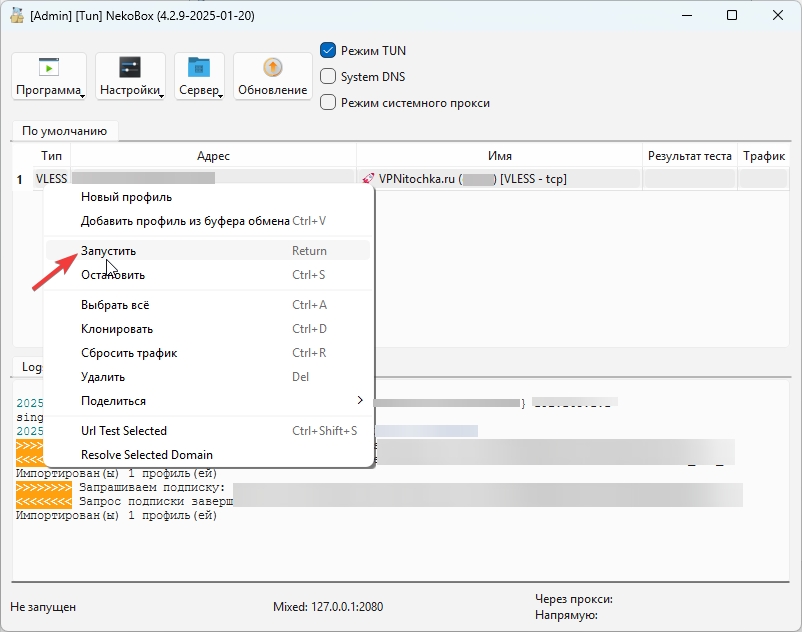802x632 pixels.
Task: Click the Адрес column header
Action: point(213,156)
